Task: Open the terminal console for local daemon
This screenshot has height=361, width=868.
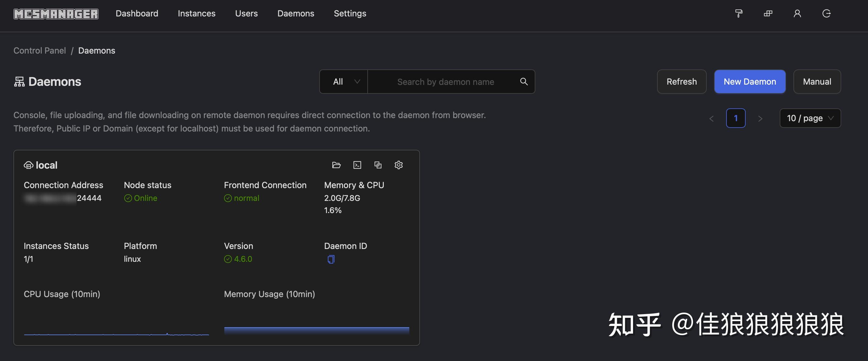Action: click(x=357, y=165)
